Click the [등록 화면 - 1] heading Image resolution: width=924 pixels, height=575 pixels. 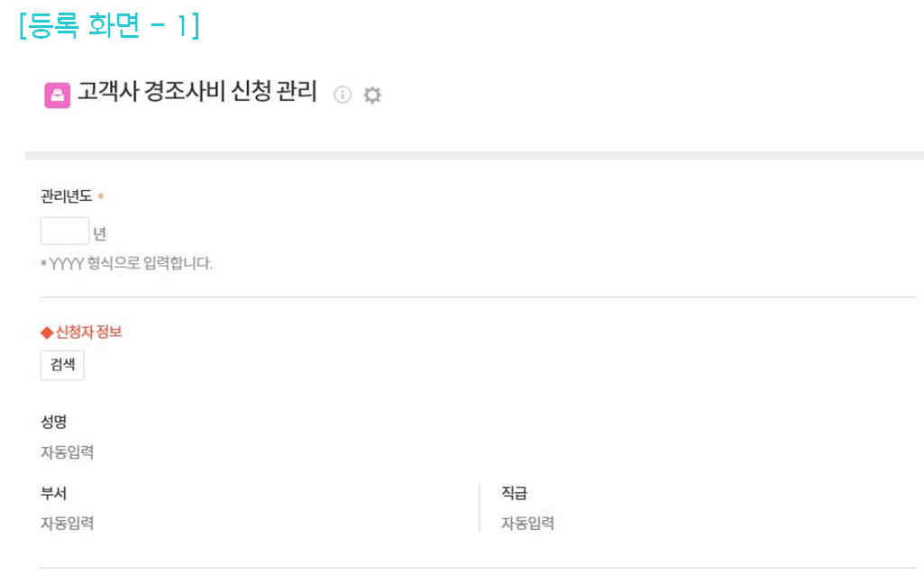pyautogui.click(x=108, y=26)
